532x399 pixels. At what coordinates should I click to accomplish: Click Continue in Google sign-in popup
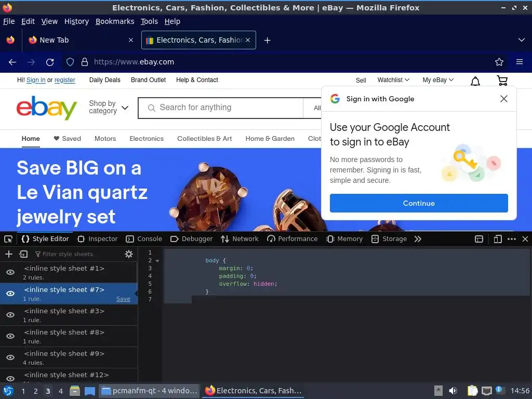(419, 203)
